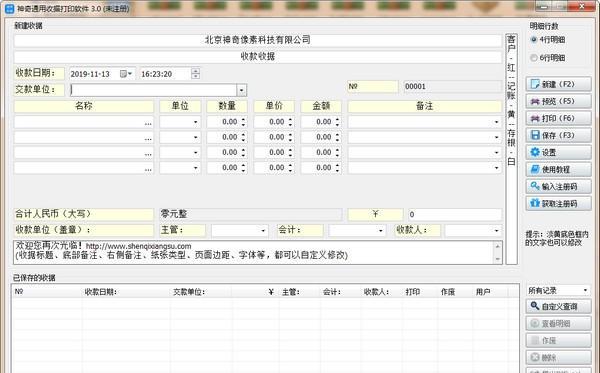Screen dimensions: 600x373
Task: Open print preview with 预览 (F5)
Action: (558, 101)
